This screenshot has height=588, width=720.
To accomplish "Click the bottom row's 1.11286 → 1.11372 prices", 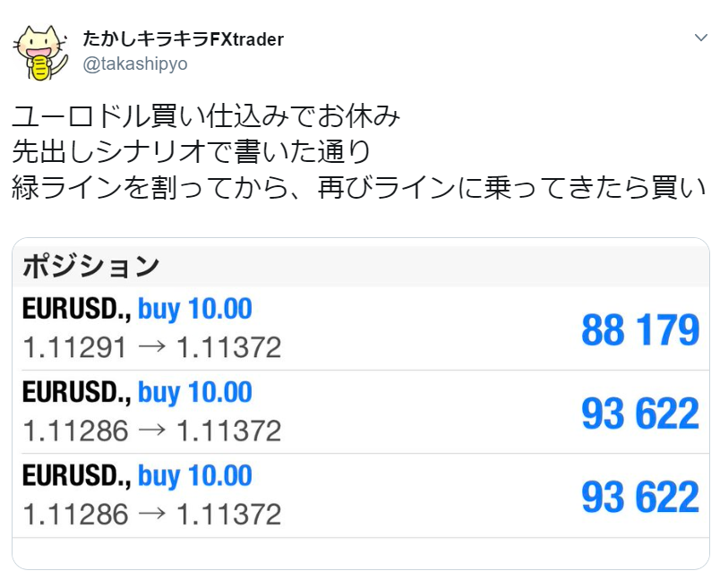I will point(151,514).
